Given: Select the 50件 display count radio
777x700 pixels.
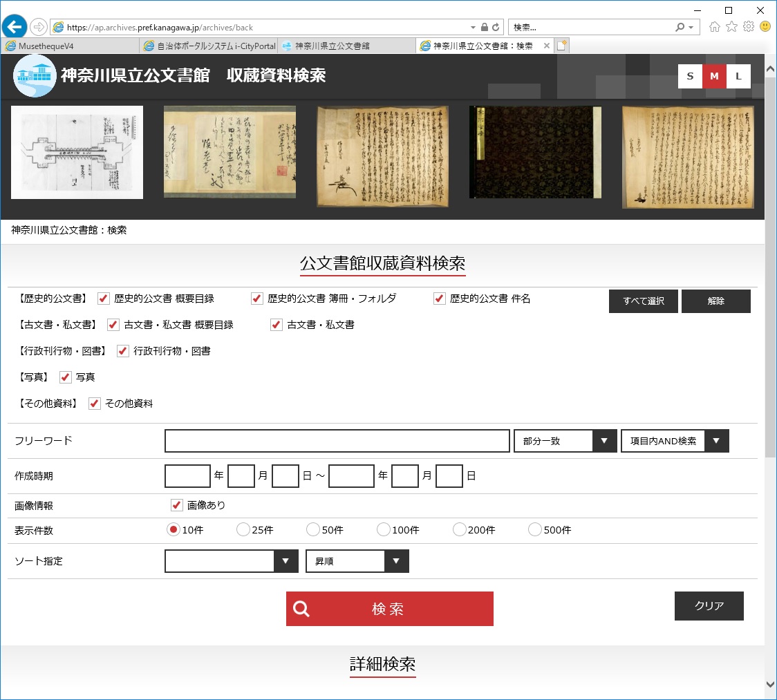Looking at the screenshot, I should 312,529.
